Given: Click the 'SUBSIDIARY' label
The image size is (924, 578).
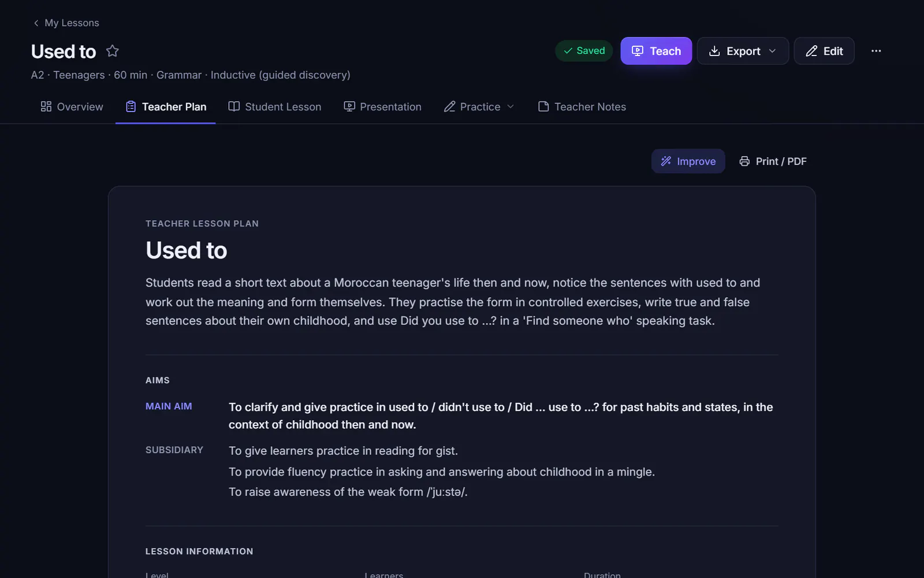Looking at the screenshot, I should 174,450.
